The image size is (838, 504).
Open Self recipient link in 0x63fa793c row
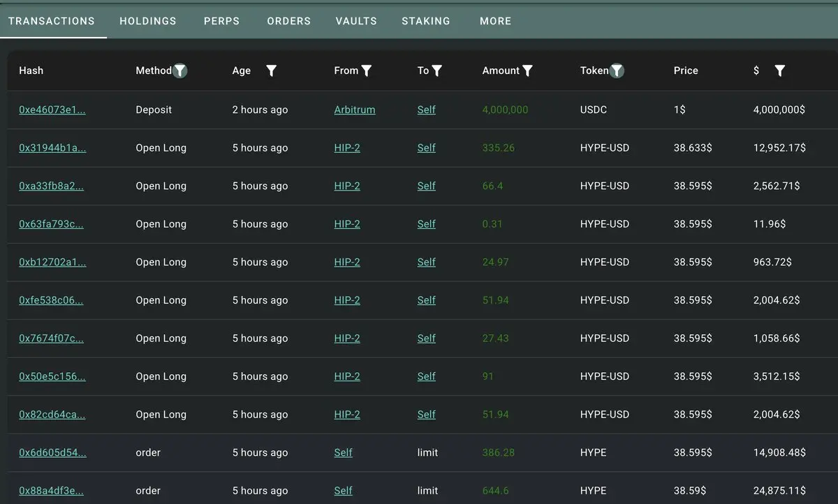click(427, 224)
